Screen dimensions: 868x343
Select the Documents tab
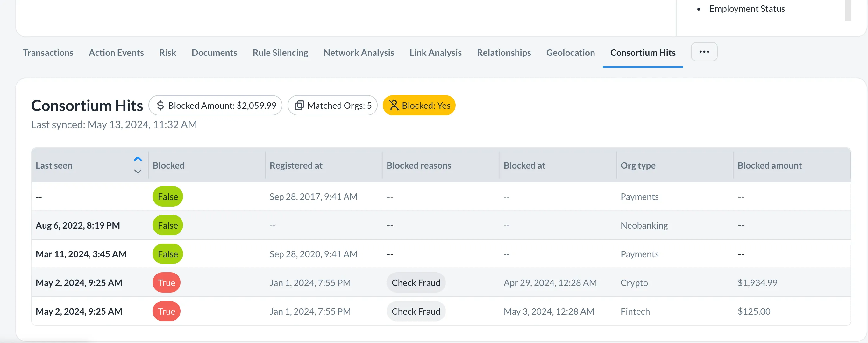click(214, 53)
